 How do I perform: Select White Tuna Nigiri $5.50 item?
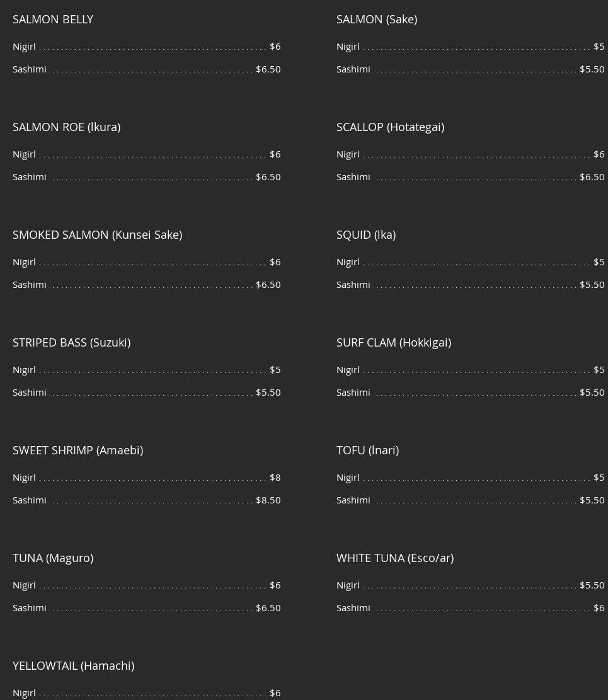coord(471,585)
